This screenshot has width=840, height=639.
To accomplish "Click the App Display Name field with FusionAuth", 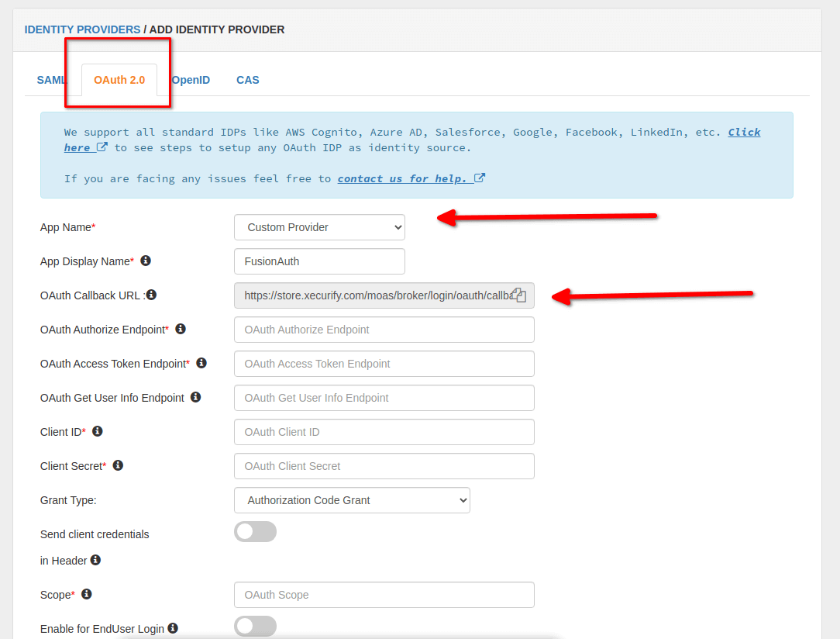I will point(319,261).
